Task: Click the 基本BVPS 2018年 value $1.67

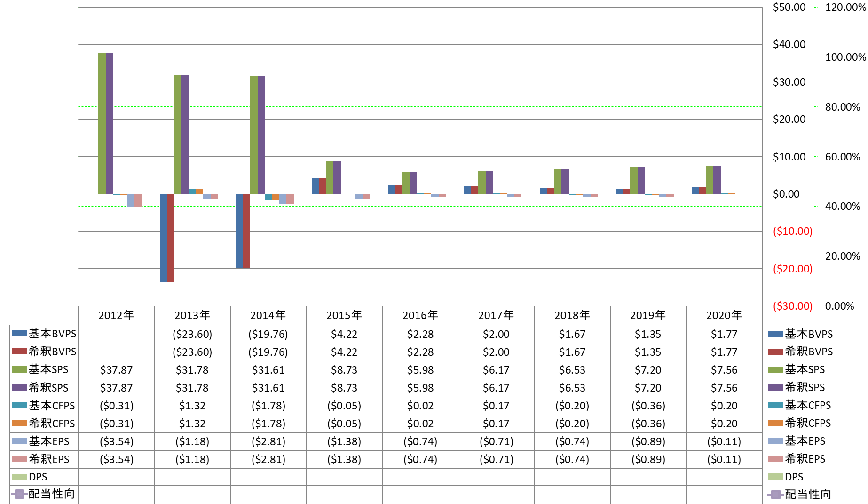Action: pos(572,334)
